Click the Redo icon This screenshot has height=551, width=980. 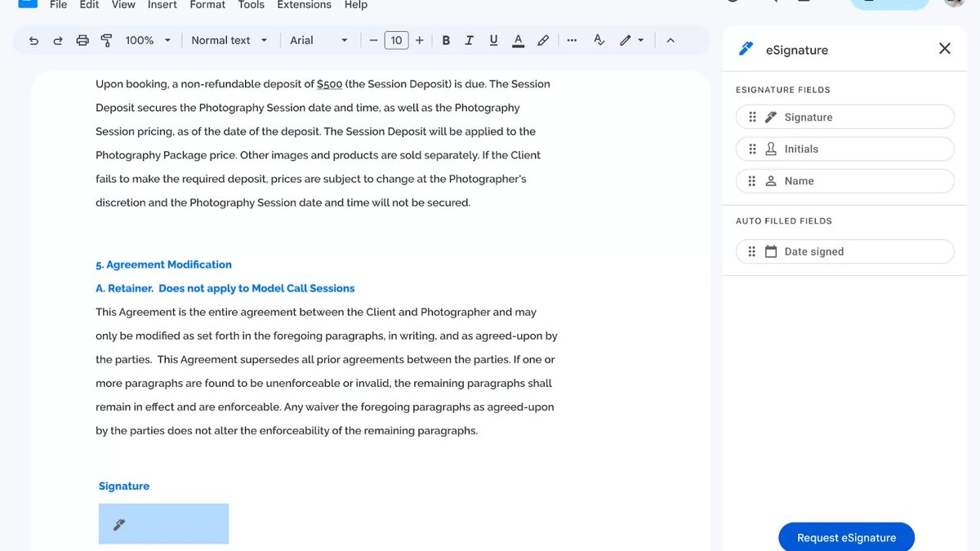click(57, 39)
